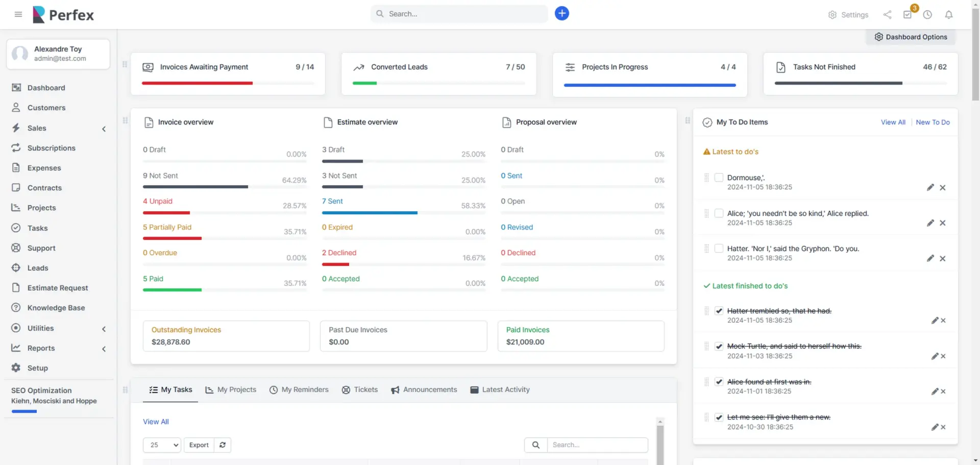The height and width of the screenshot is (465, 980).
Task: Click the Projects In Progress progress bar
Action: (x=649, y=85)
